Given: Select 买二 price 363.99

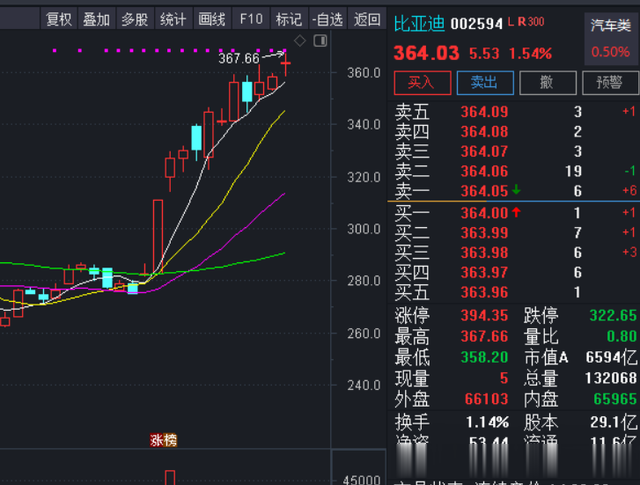Looking at the screenshot, I should (484, 233).
